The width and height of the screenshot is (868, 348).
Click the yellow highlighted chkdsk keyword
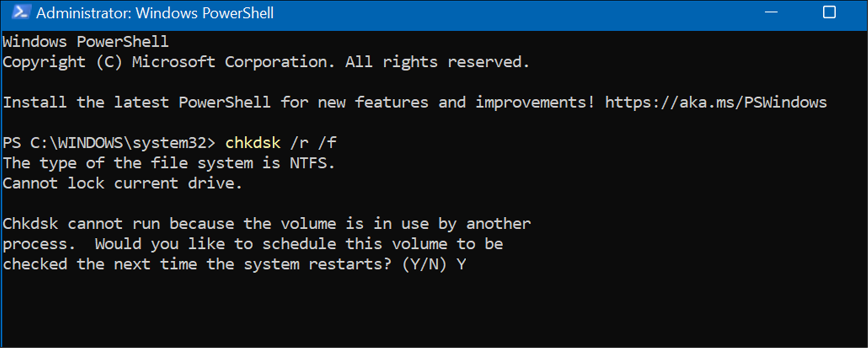(254, 143)
